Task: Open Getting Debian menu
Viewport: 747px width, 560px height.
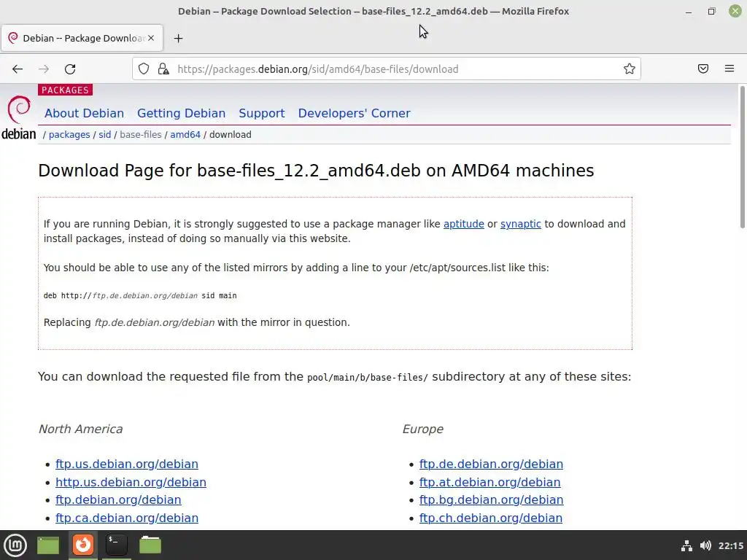Action: point(182,113)
